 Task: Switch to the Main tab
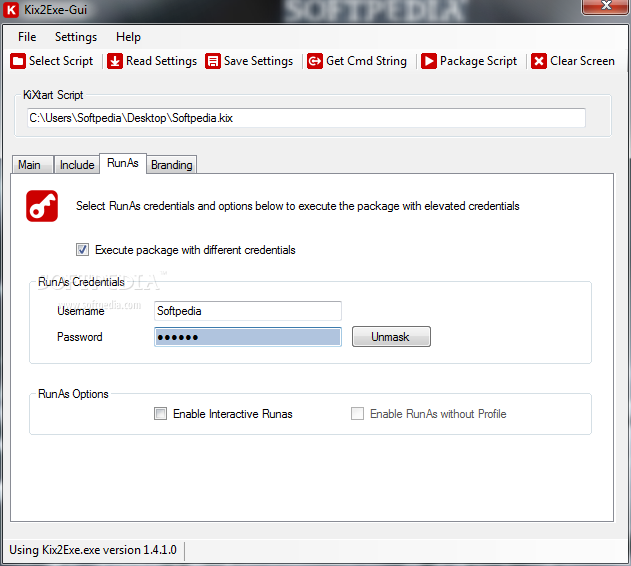(32, 165)
